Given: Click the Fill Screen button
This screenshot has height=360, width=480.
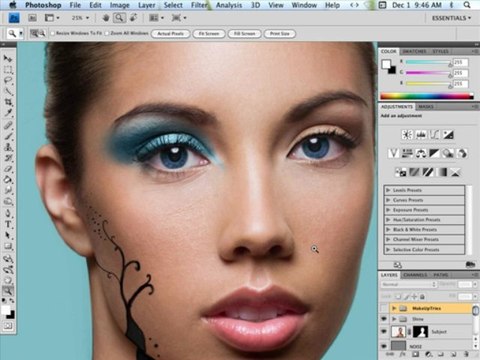Looking at the screenshot, I should tap(244, 34).
